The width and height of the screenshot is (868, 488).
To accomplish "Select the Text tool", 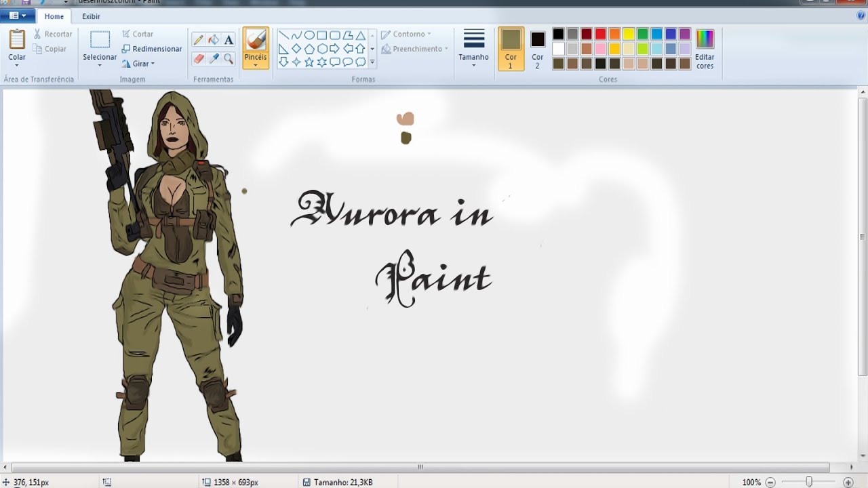I will click(229, 39).
